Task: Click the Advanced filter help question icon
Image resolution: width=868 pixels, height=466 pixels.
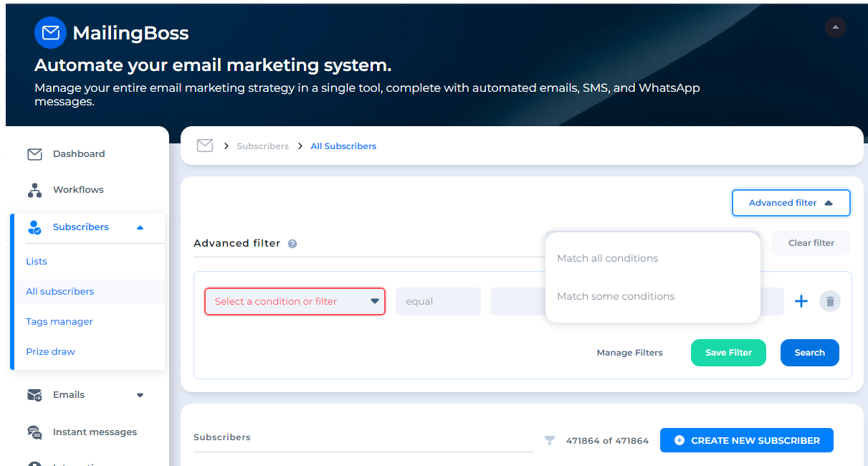Action: (x=292, y=244)
